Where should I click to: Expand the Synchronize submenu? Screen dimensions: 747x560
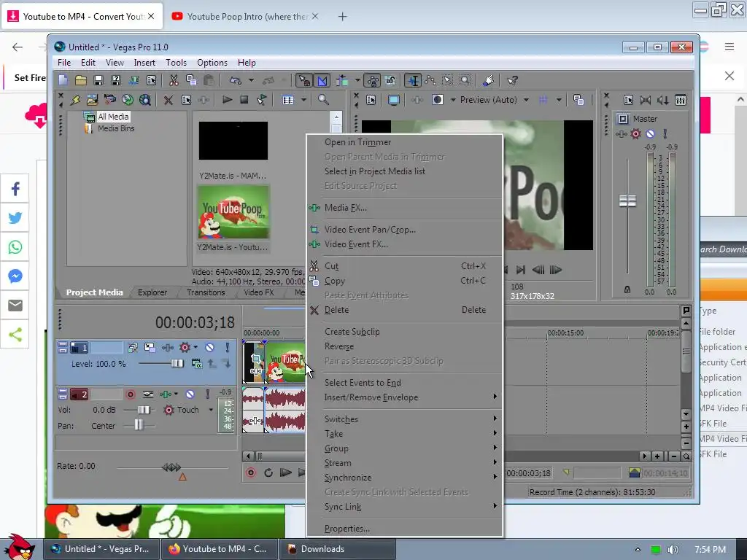pyautogui.click(x=404, y=477)
